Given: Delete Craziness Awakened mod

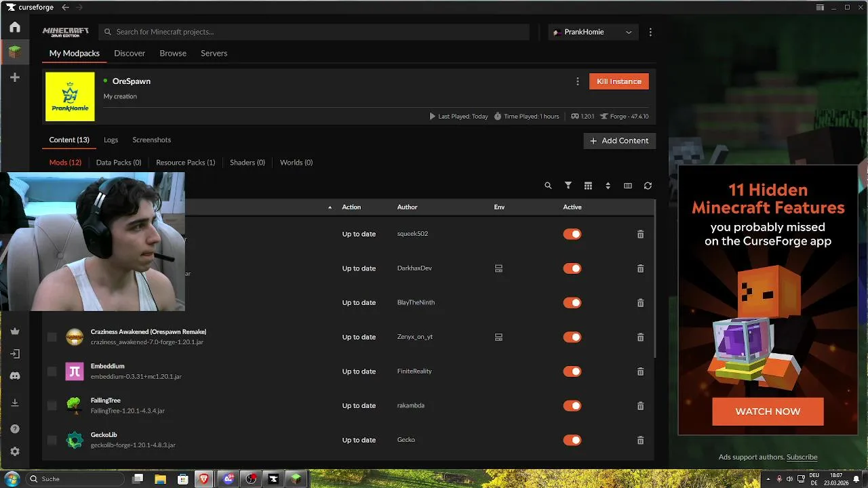Looking at the screenshot, I should point(640,337).
